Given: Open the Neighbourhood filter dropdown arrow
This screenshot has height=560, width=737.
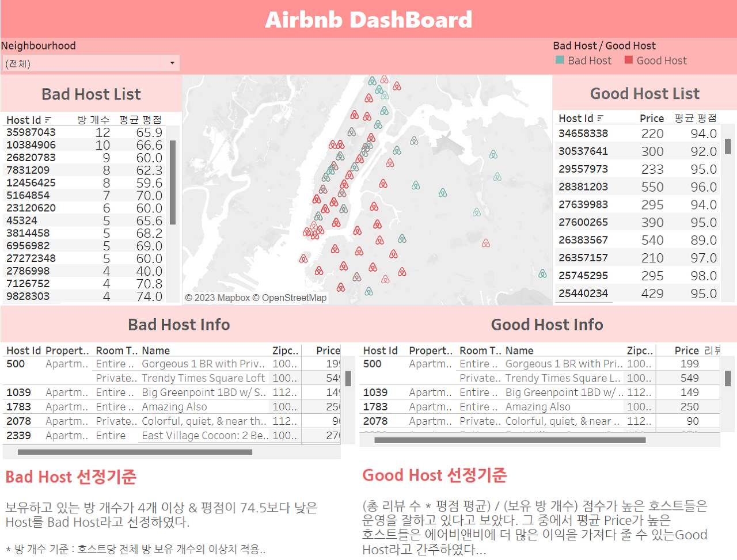Looking at the screenshot, I should tap(172, 63).
